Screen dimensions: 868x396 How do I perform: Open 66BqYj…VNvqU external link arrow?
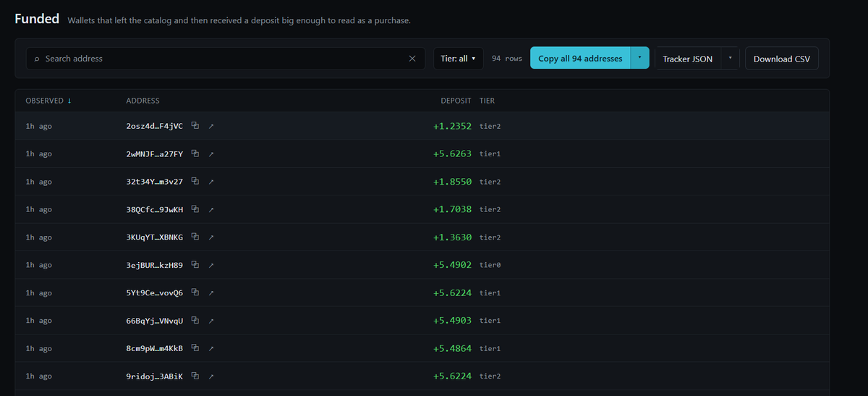(x=211, y=321)
